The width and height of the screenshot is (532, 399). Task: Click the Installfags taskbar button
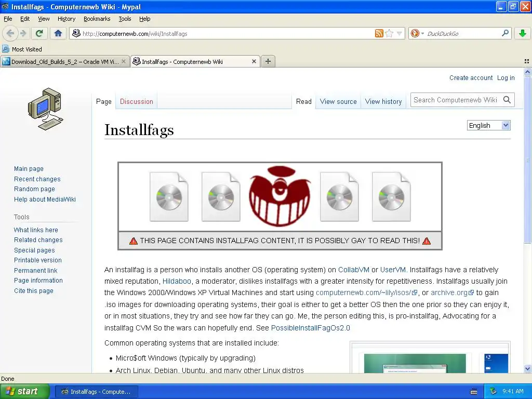point(97,392)
